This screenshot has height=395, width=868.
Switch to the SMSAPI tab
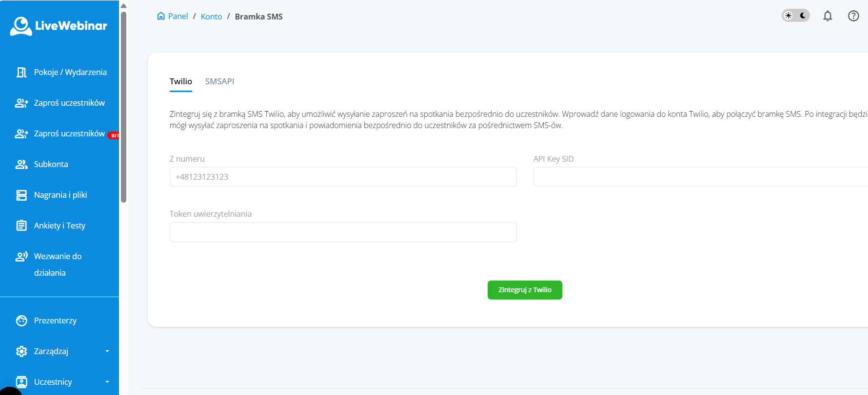(219, 81)
